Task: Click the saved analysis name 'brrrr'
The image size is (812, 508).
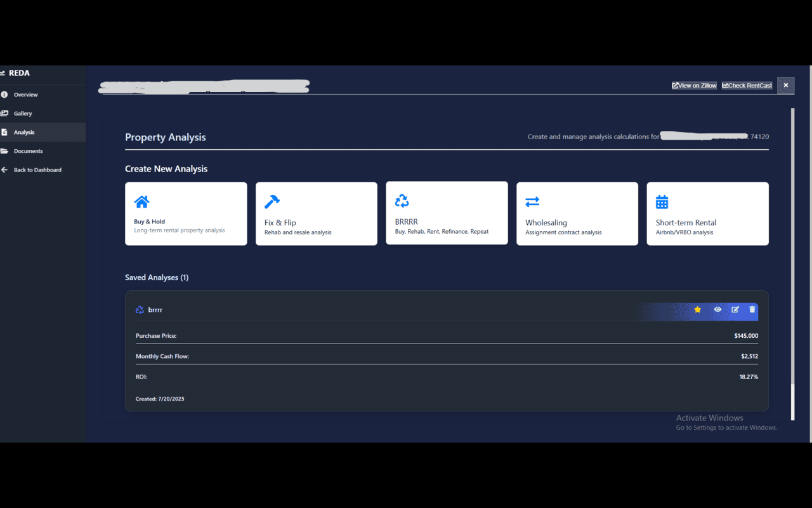Action: pos(155,310)
